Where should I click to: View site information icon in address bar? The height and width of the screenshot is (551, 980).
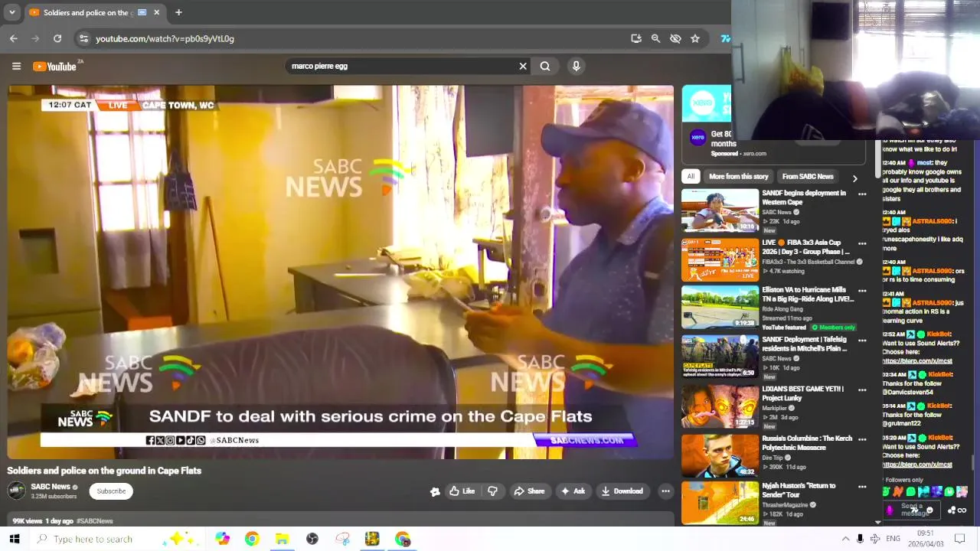[x=83, y=38]
